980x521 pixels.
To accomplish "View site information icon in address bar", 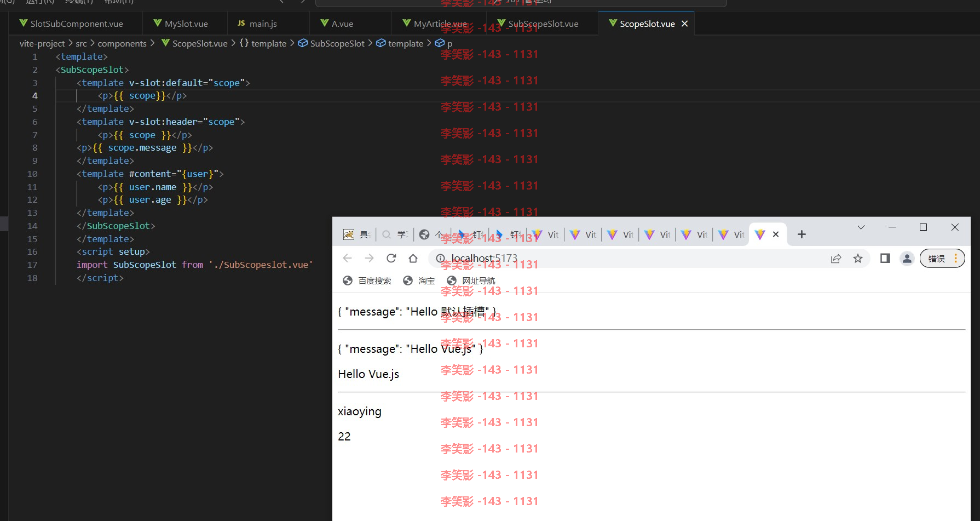I will click(x=440, y=258).
